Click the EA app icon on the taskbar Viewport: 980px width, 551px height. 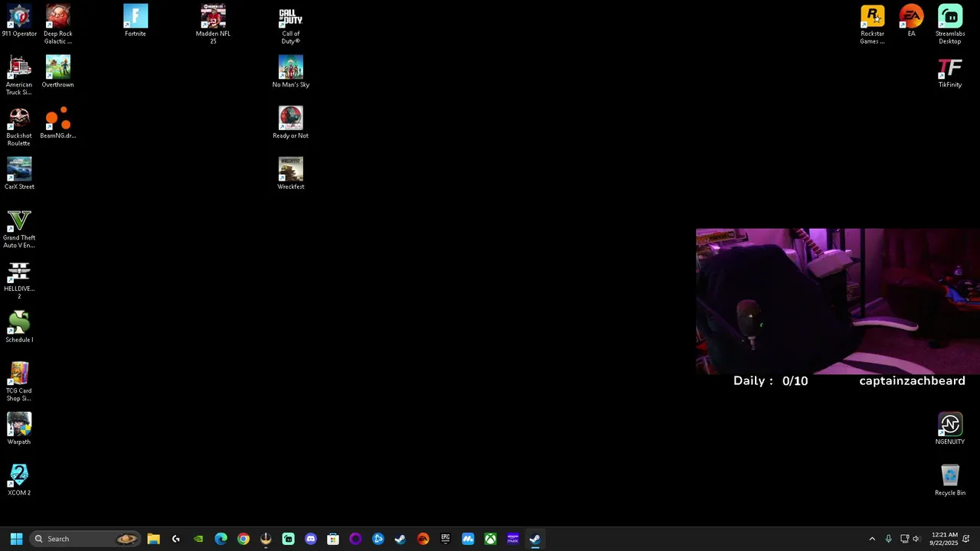tap(423, 539)
